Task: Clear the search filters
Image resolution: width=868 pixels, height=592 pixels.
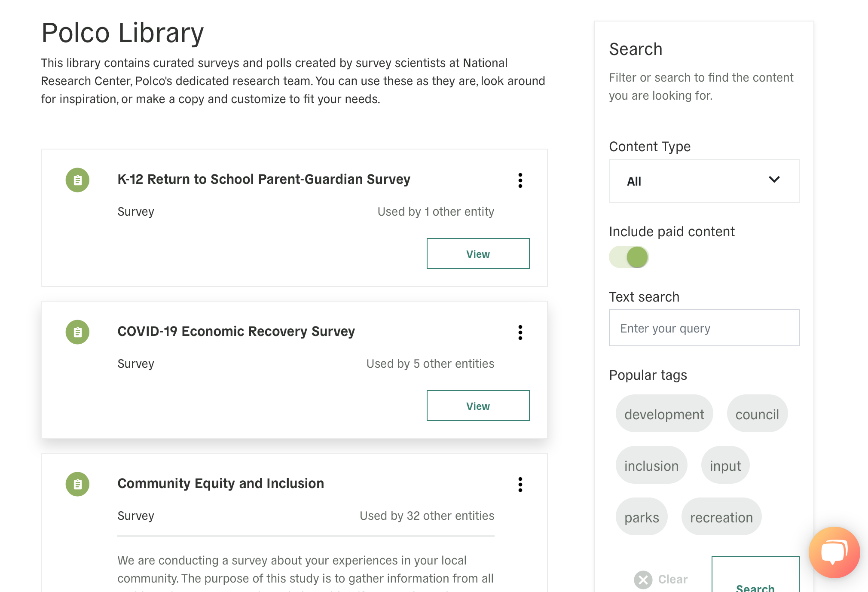Action: tap(661, 580)
